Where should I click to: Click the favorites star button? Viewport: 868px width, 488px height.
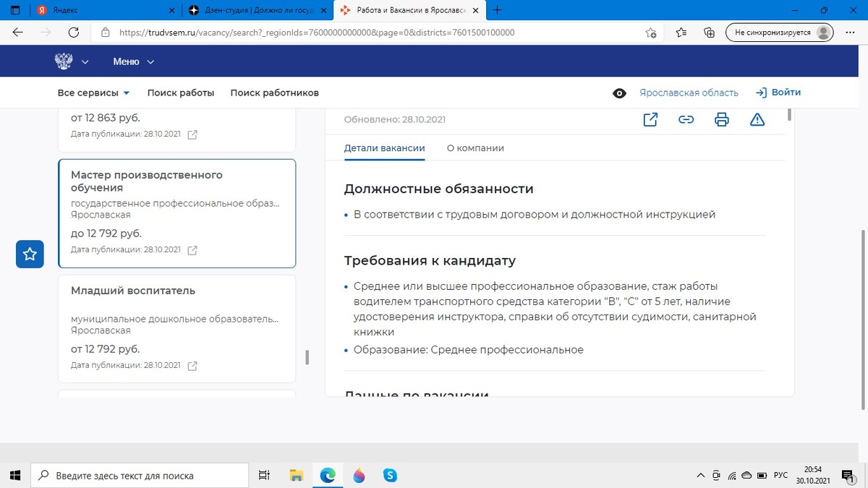click(30, 254)
